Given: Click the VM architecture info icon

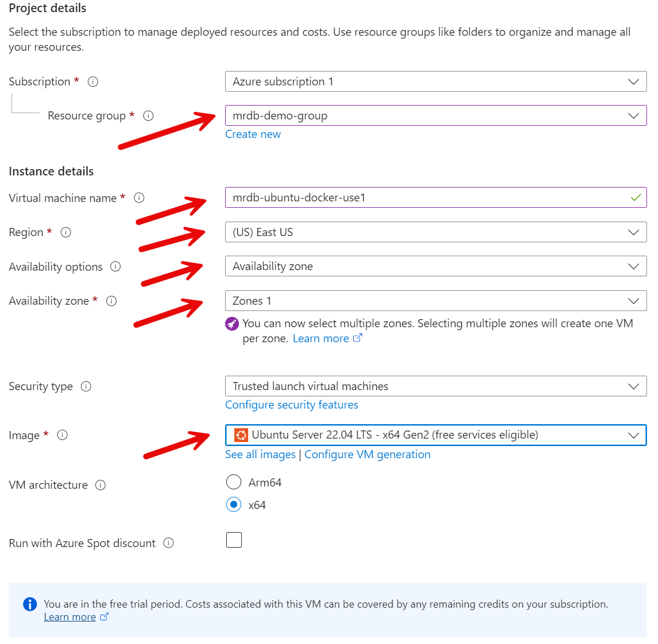Looking at the screenshot, I should click(100, 485).
